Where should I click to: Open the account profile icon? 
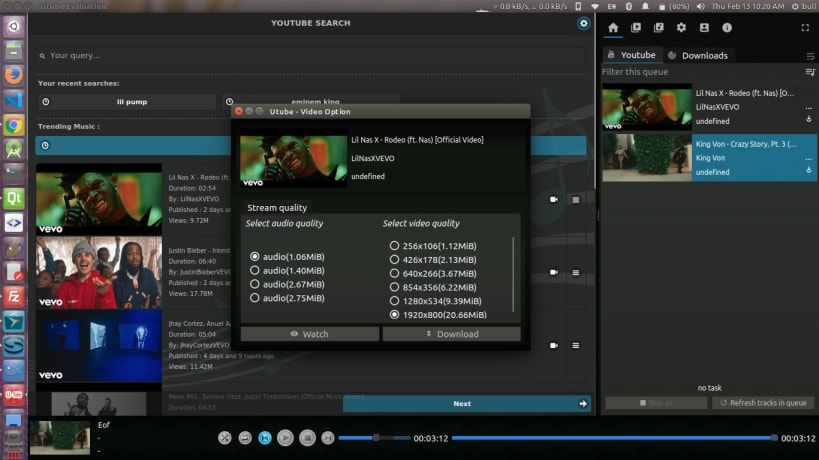[x=704, y=28]
